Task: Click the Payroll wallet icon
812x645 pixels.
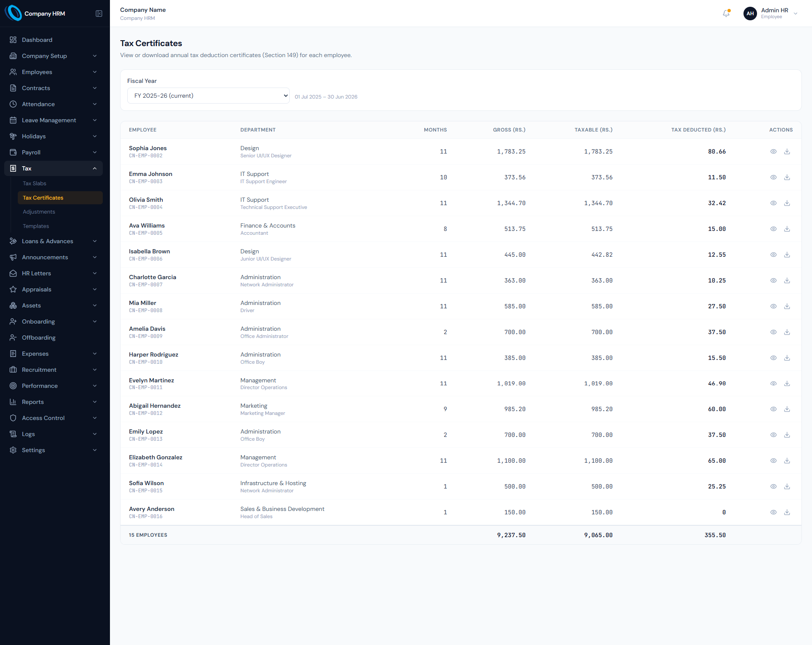Action: coord(13,152)
